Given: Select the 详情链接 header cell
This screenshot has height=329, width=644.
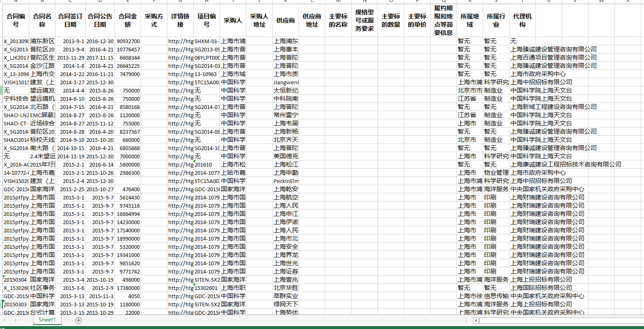Looking at the screenshot, I should pos(181,21).
